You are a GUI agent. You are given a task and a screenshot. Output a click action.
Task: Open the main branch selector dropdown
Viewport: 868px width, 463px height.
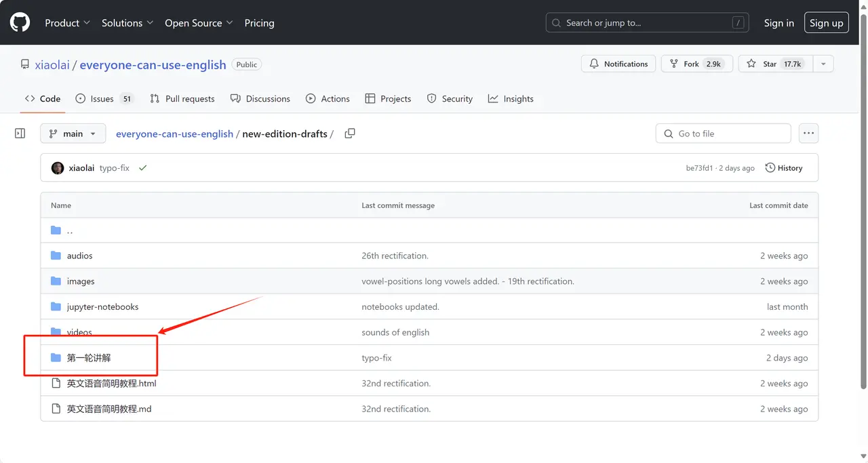coord(73,134)
